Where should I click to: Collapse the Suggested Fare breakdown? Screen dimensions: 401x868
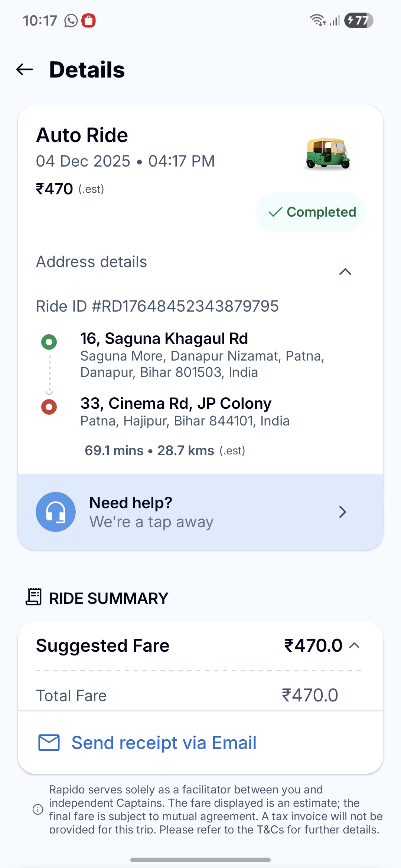[x=355, y=645]
